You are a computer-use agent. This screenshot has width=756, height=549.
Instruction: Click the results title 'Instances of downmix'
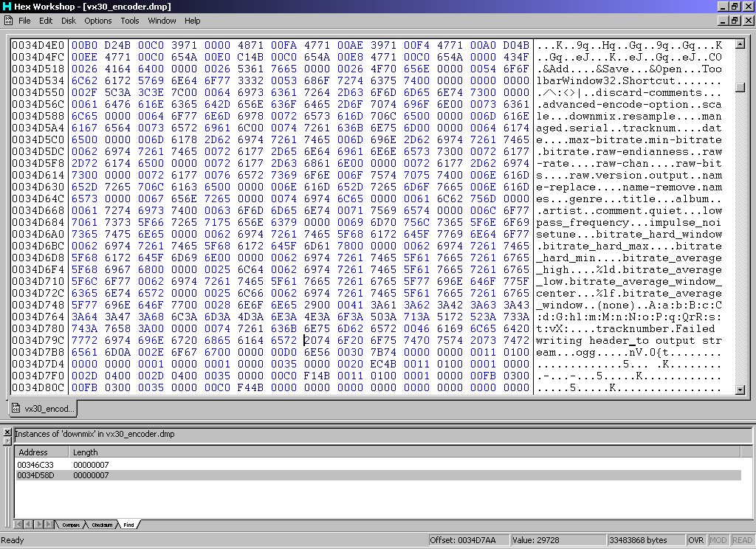95,434
